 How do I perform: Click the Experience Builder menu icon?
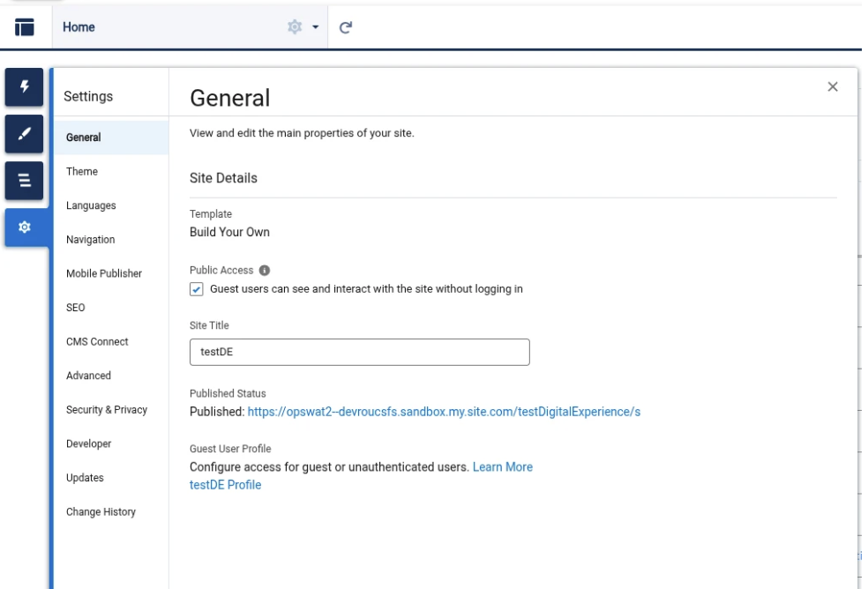pos(25,27)
